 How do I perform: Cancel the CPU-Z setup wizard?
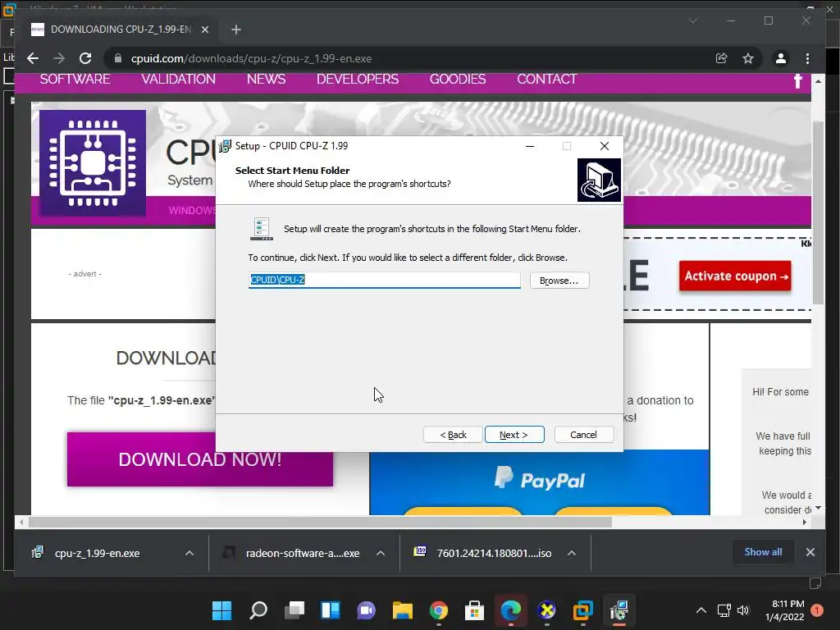[x=584, y=435]
